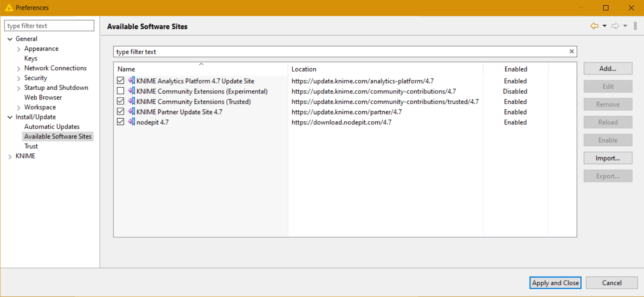Open the three-dot view menu icon

point(635,26)
